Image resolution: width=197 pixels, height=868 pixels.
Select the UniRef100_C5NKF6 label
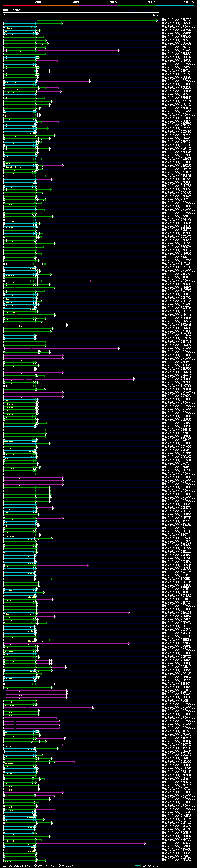[x=177, y=507]
